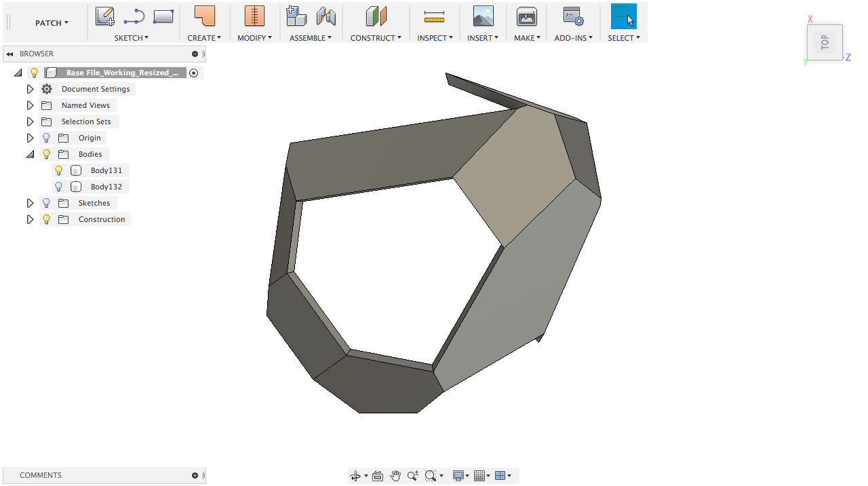The height and width of the screenshot is (486, 868).
Task: Toggle the root component lightbulb
Action: [35, 73]
